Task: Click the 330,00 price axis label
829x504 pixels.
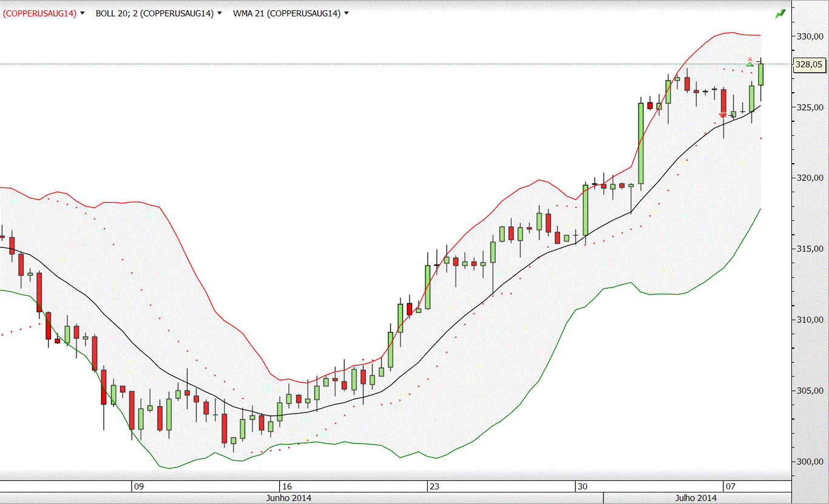Action: [x=810, y=36]
